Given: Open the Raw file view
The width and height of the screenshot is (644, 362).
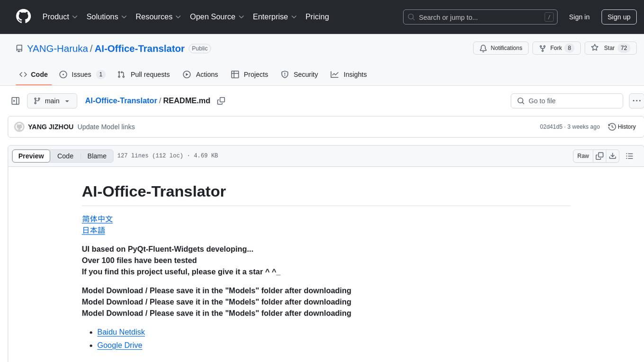Looking at the screenshot, I should (583, 156).
